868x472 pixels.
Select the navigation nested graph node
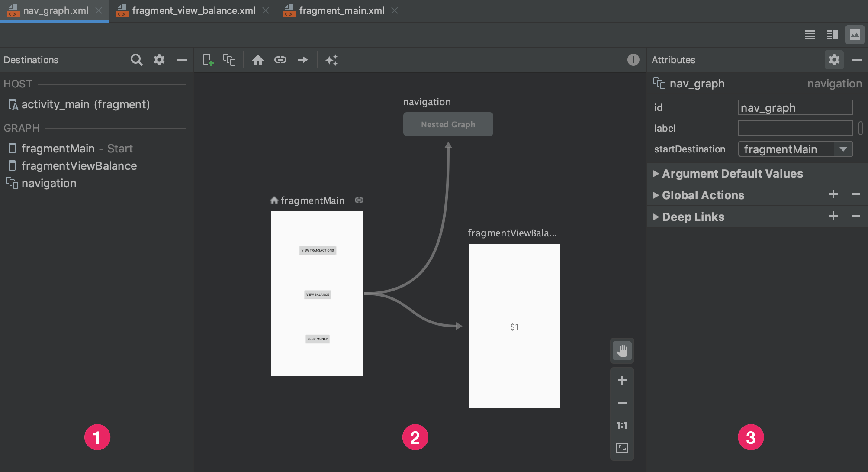tap(448, 124)
